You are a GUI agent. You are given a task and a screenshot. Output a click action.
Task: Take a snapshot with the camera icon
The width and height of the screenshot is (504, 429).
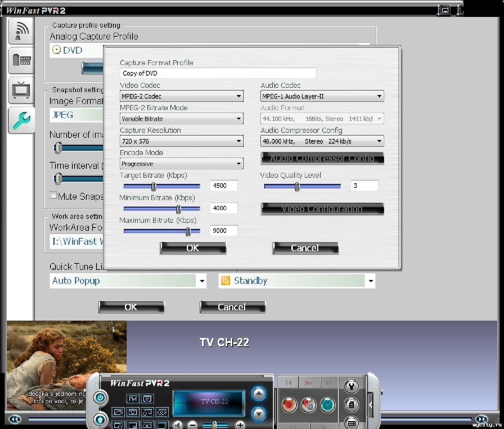pos(132,412)
